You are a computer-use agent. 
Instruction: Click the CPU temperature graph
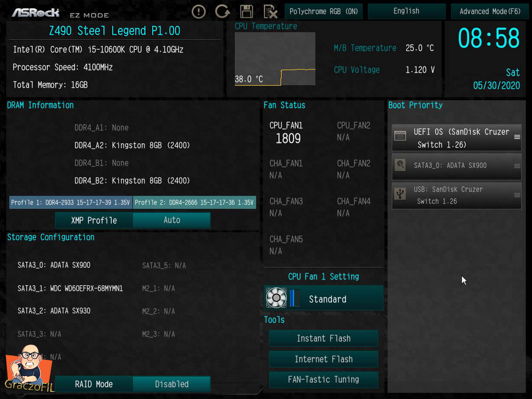click(275, 59)
